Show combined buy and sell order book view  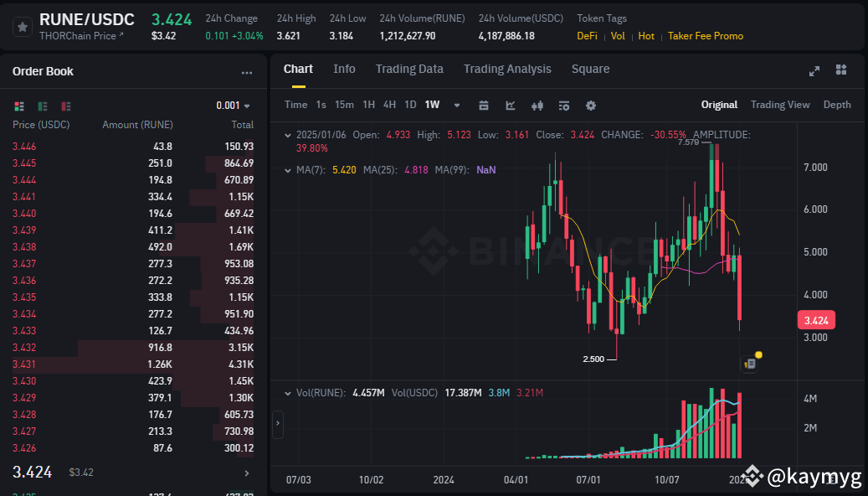click(x=19, y=106)
